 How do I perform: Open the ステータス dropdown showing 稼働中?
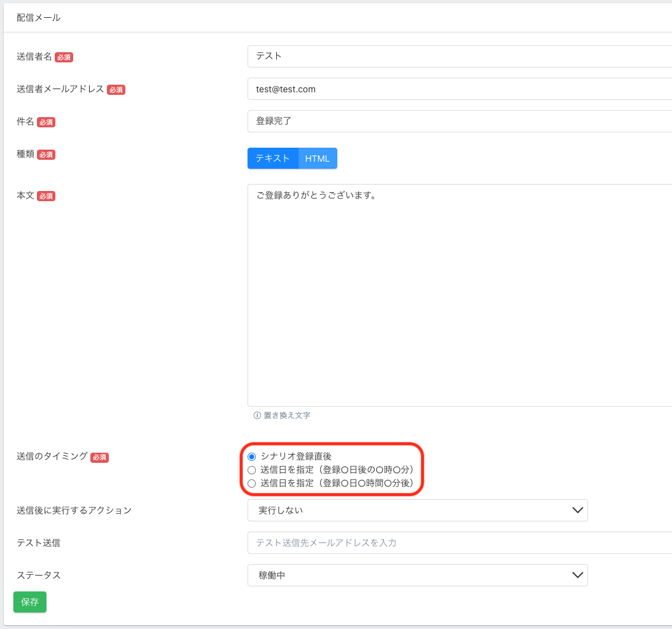point(417,575)
